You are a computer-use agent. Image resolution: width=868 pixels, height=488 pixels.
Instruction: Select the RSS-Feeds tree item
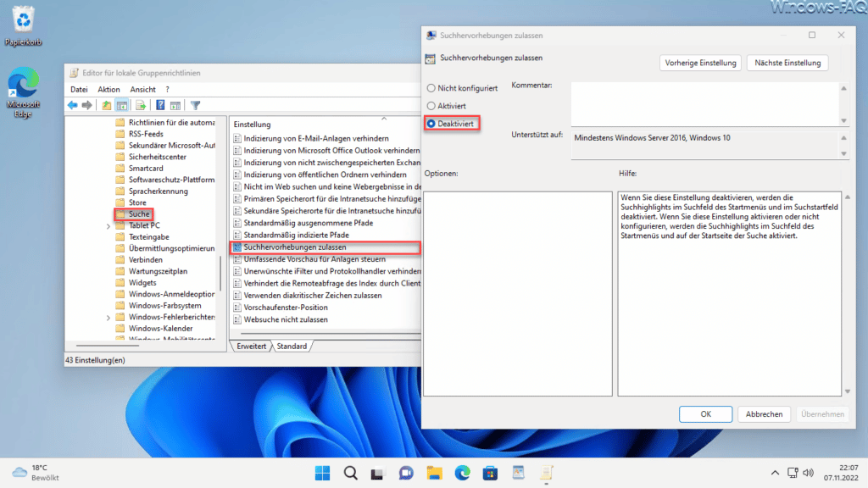146,134
